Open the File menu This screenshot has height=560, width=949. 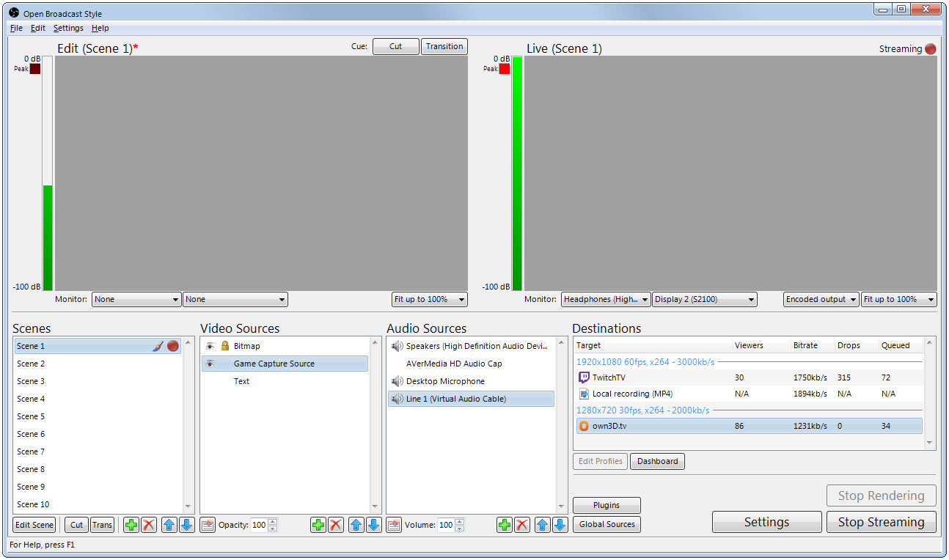coord(16,28)
